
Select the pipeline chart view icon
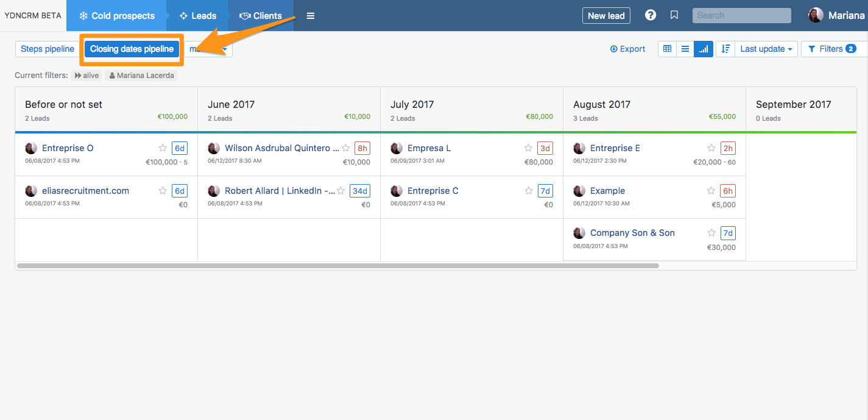pyautogui.click(x=704, y=49)
